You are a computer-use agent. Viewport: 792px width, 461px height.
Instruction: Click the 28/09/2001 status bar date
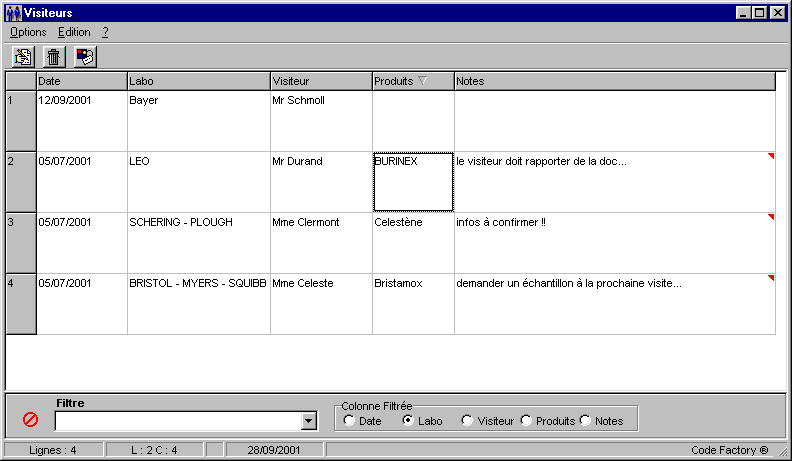(274, 450)
